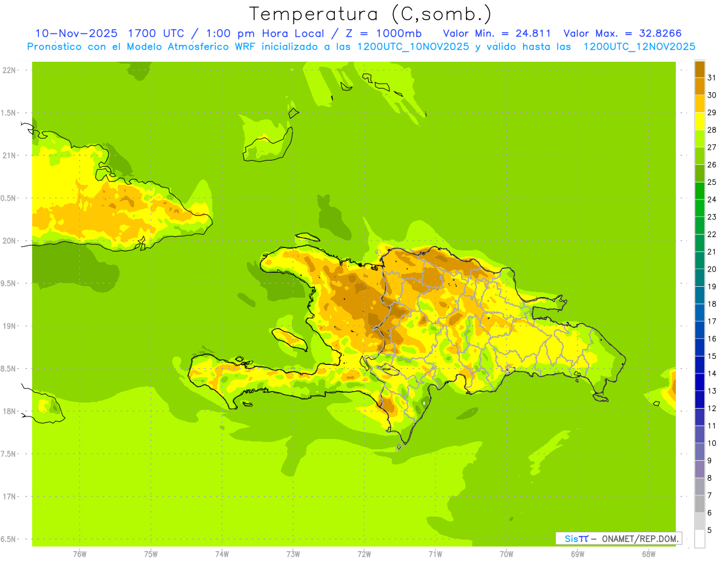The width and height of the screenshot is (728, 562).
Task: Select the yellow colorbar swatch between 28 and 29
Action: (699, 121)
